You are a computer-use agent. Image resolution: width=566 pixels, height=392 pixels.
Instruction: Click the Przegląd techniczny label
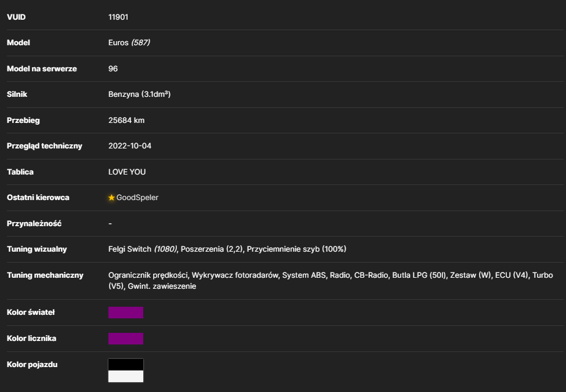(45, 146)
